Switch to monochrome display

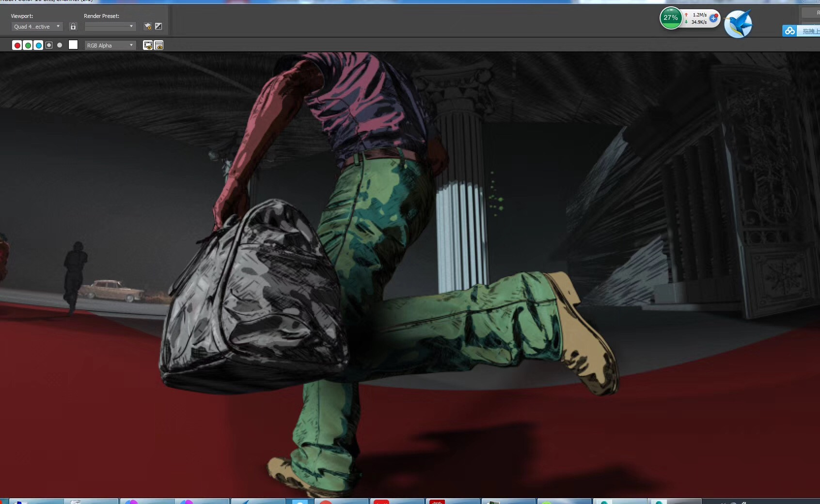[x=60, y=45]
